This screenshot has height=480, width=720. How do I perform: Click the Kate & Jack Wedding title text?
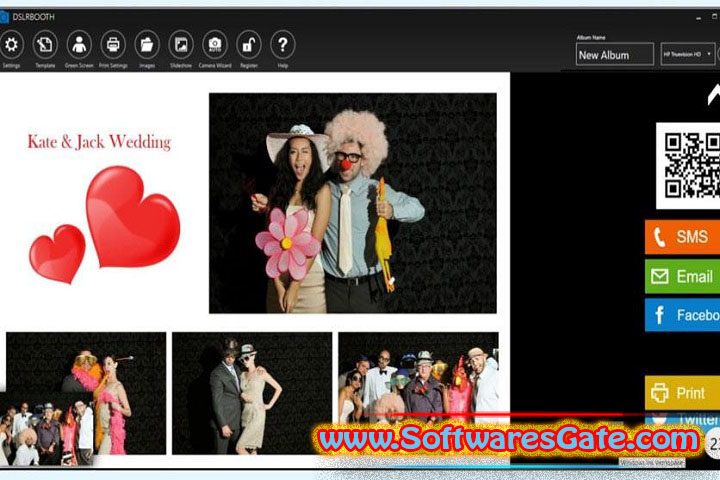coord(99,142)
